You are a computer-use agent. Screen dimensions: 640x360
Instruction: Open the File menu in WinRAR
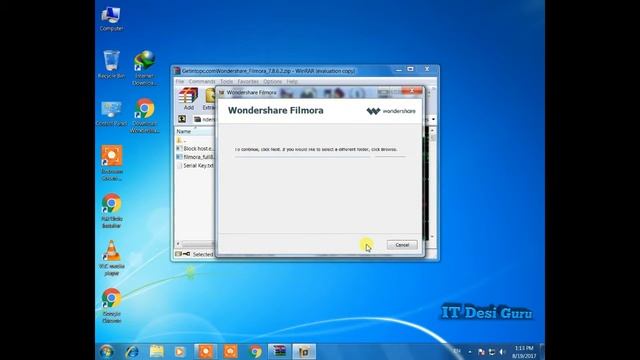coord(180,82)
